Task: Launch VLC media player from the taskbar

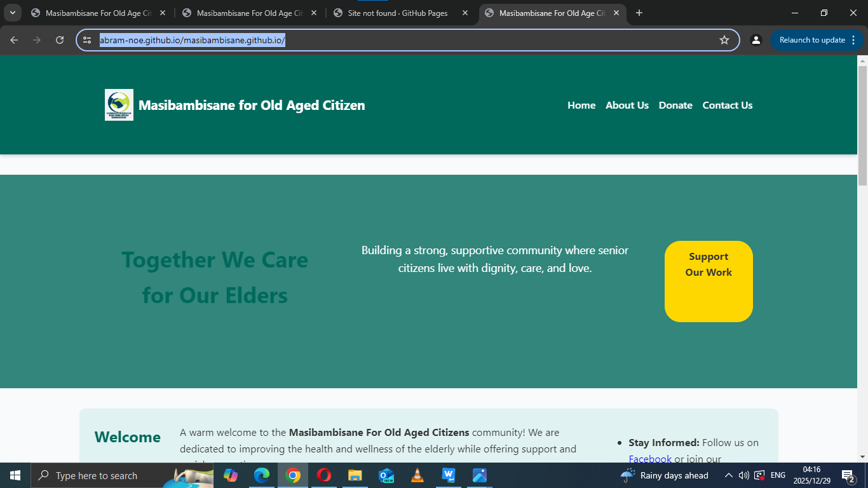Action: (x=417, y=475)
